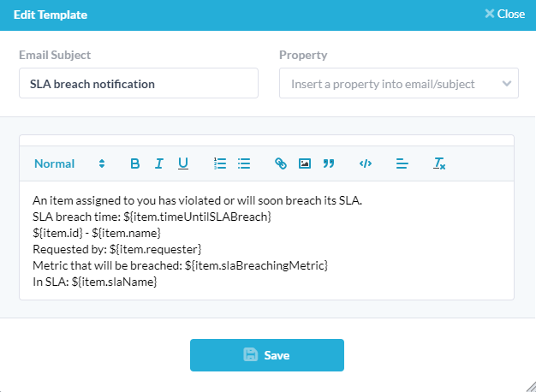Click the insert image icon
The width and height of the screenshot is (536, 392).
point(304,163)
